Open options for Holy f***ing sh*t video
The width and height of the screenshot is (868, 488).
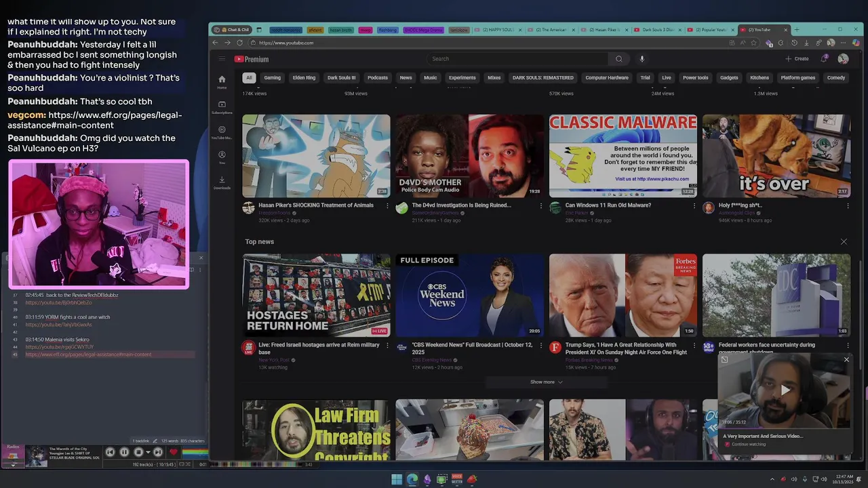click(848, 206)
